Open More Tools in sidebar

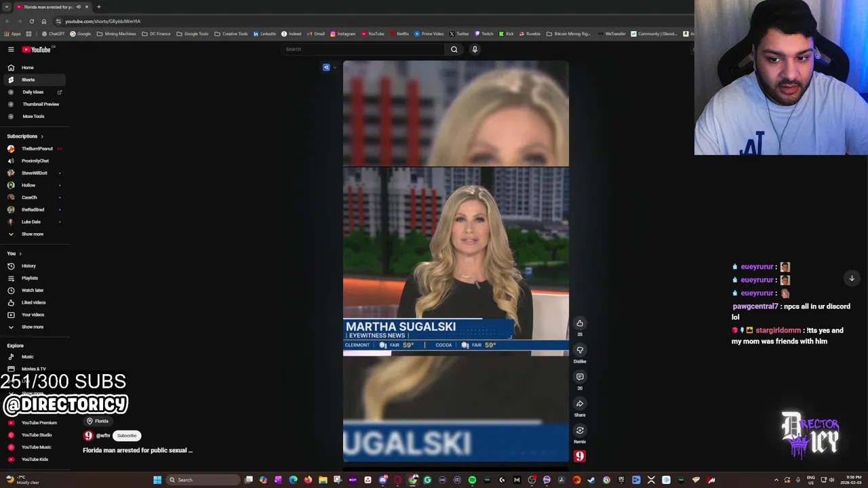point(33,117)
